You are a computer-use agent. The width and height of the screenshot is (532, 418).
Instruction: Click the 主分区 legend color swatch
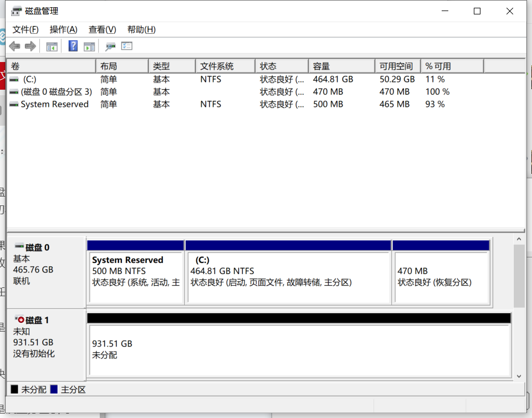53,389
